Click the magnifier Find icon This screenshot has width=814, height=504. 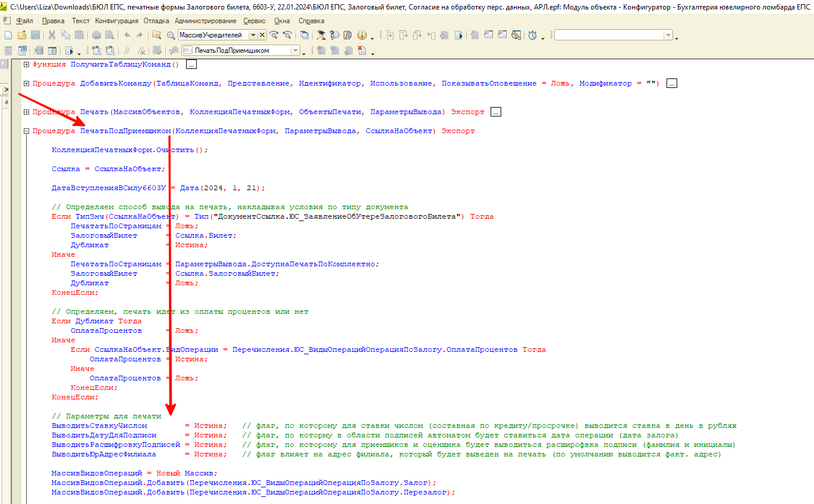[171, 35]
